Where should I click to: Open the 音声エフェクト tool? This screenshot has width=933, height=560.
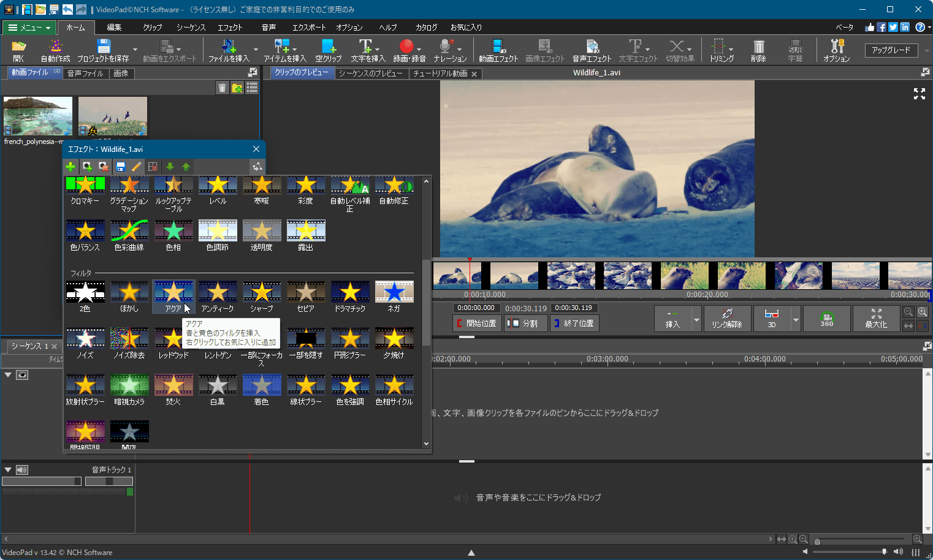click(x=592, y=50)
